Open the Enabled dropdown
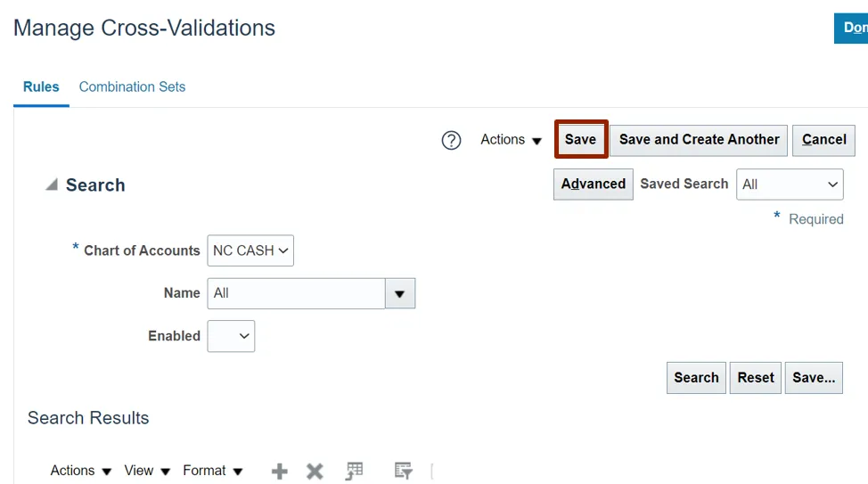Image resolution: width=868 pixels, height=484 pixels. coord(231,336)
